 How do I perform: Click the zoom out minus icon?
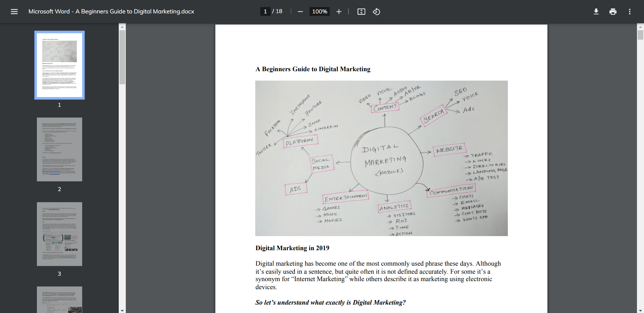tap(300, 12)
